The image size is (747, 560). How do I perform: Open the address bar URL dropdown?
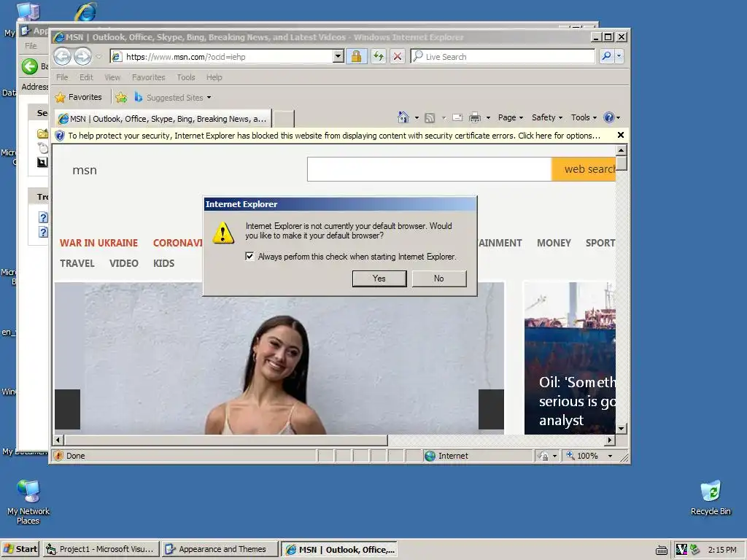338,57
